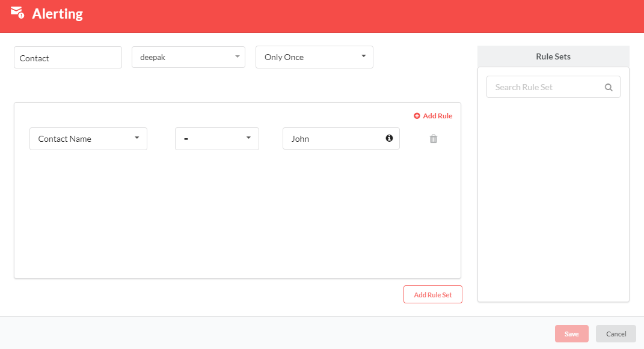Open the deepak dropdown

point(189,57)
